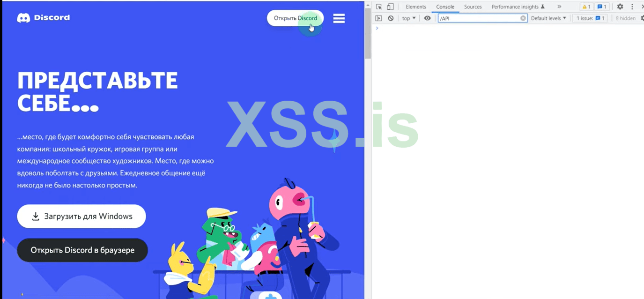This screenshot has height=299, width=644.
Task: Click 'Загрузить для Windows' download button
Action: (81, 217)
